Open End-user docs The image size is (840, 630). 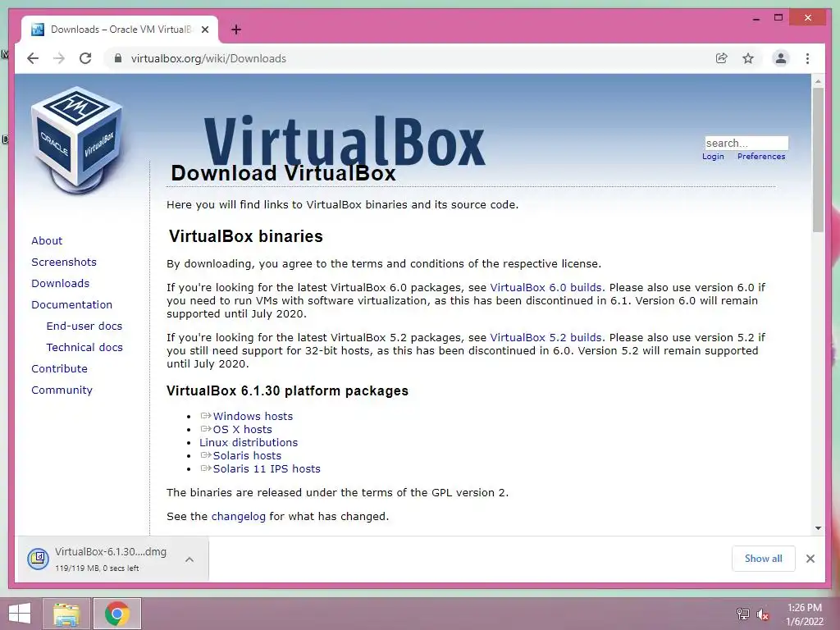pyautogui.click(x=84, y=326)
